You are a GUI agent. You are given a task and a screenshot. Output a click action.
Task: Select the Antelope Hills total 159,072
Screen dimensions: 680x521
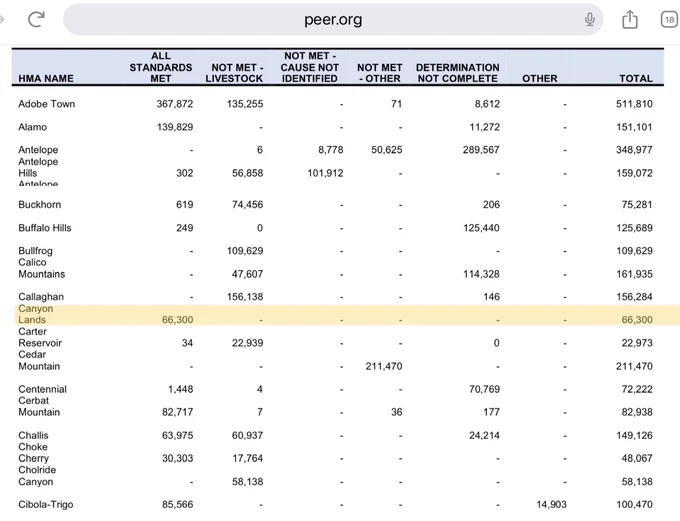pos(634,174)
